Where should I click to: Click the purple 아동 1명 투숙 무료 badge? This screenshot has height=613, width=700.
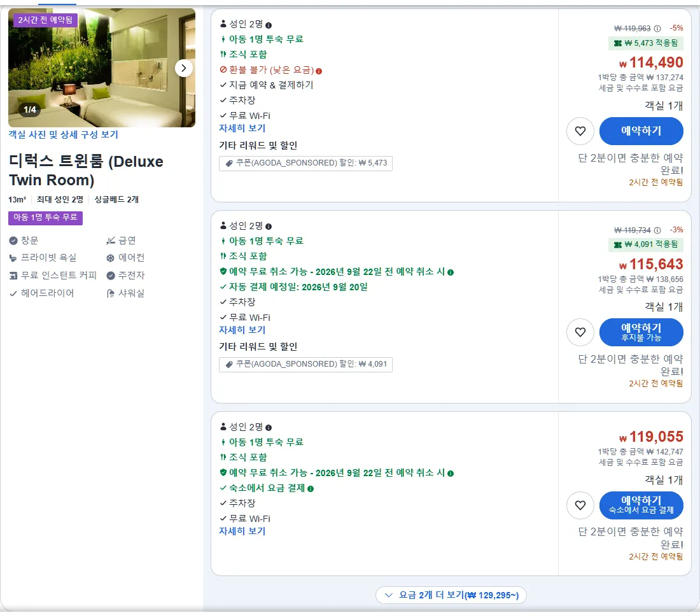point(45,218)
